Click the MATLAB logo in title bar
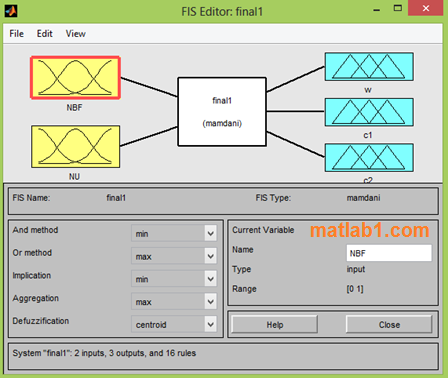448x378 pixels. pos(11,11)
